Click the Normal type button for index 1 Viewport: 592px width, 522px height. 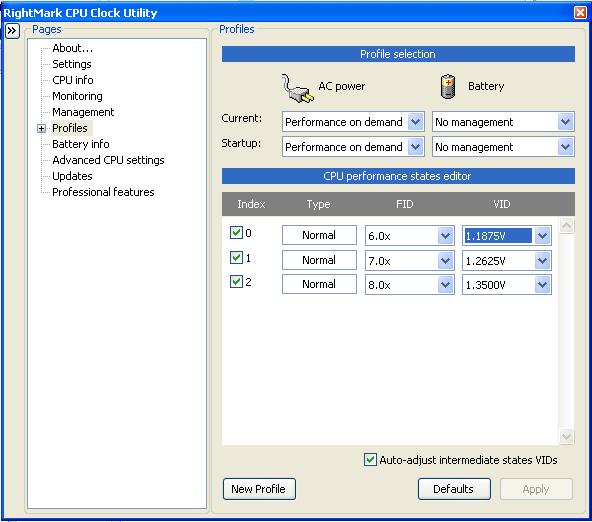[319, 260]
